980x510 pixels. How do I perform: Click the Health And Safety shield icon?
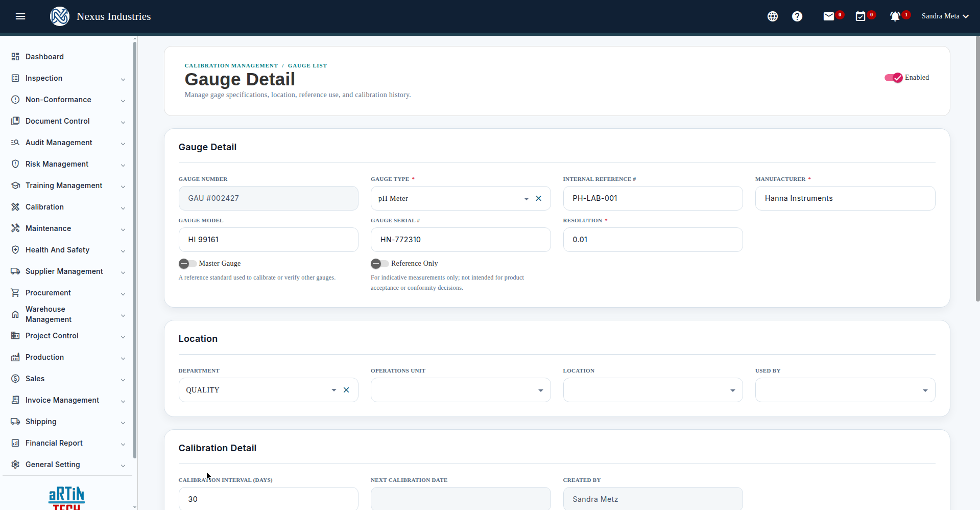[x=15, y=250]
